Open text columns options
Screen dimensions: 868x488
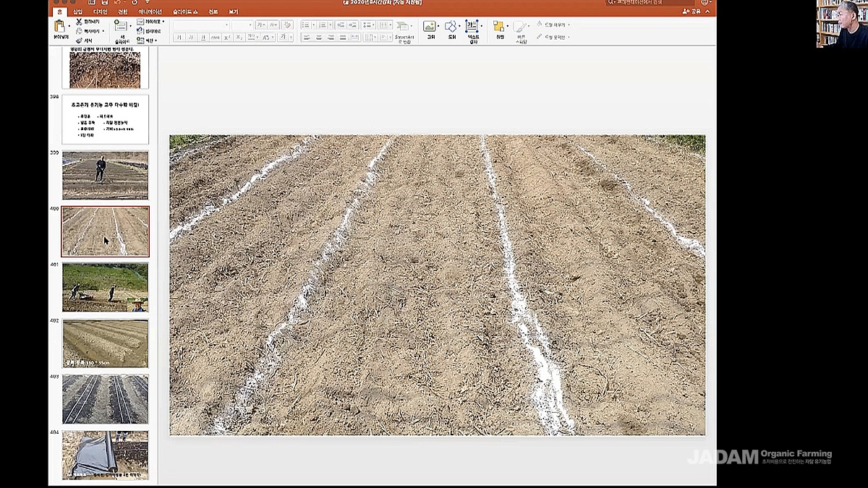pos(384,25)
